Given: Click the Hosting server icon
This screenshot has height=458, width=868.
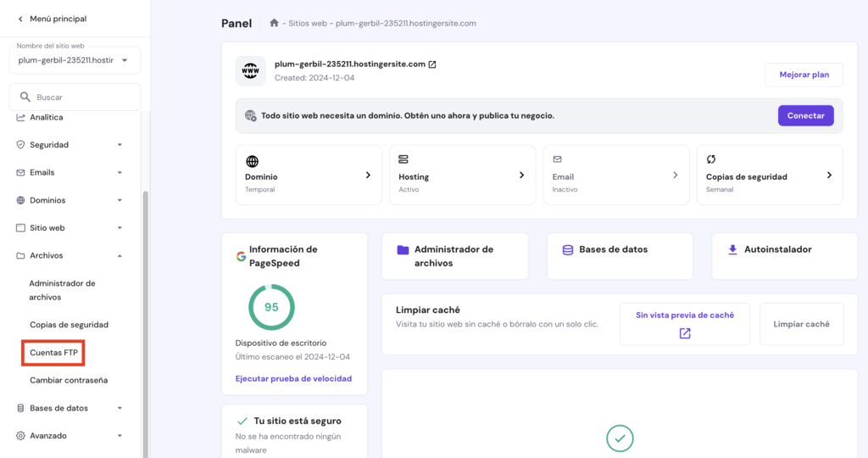Looking at the screenshot, I should (x=403, y=159).
